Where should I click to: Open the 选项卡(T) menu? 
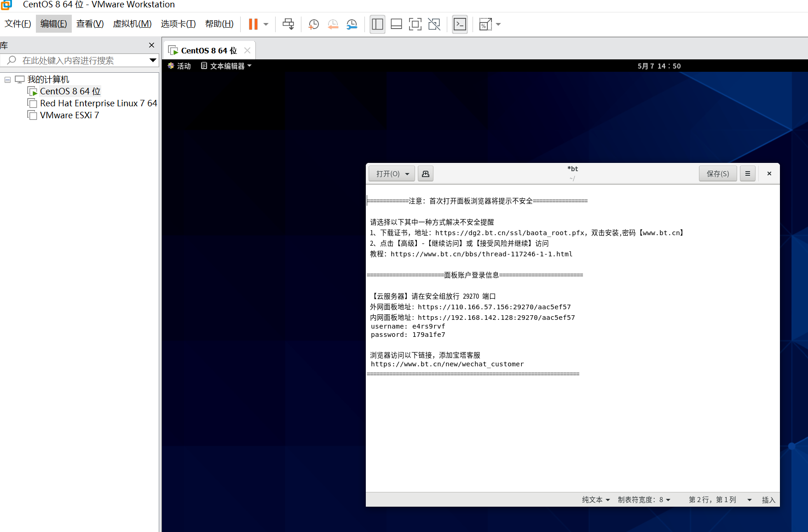(x=178, y=24)
